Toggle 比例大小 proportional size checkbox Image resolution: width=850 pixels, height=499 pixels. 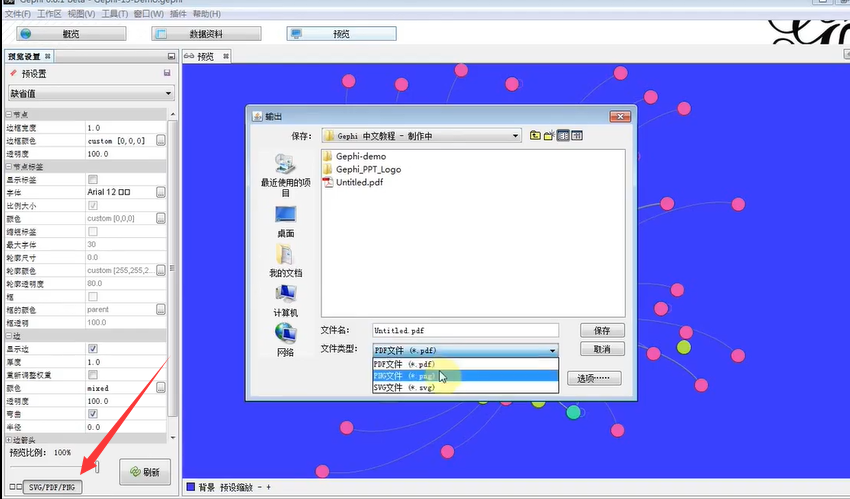point(93,205)
